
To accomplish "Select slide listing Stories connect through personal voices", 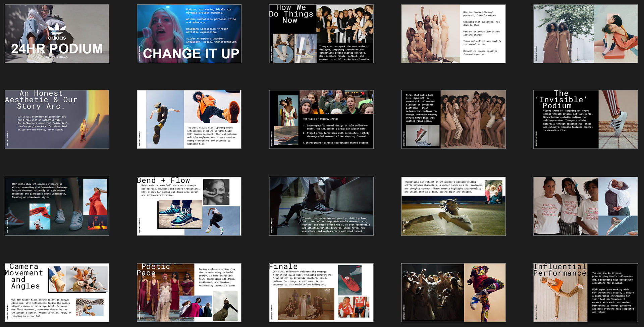I will (453, 34).
